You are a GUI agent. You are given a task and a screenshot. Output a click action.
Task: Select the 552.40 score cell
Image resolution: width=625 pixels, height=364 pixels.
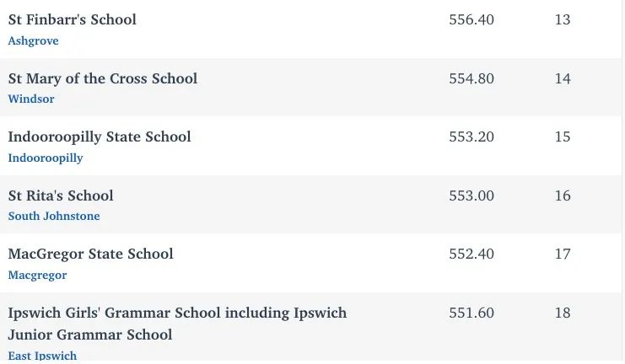pos(471,254)
